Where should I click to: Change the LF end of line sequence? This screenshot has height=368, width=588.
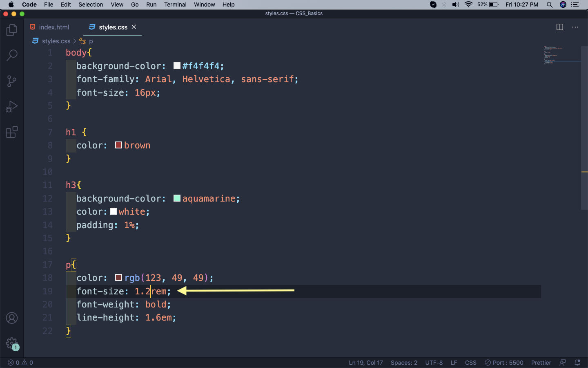(x=454, y=363)
